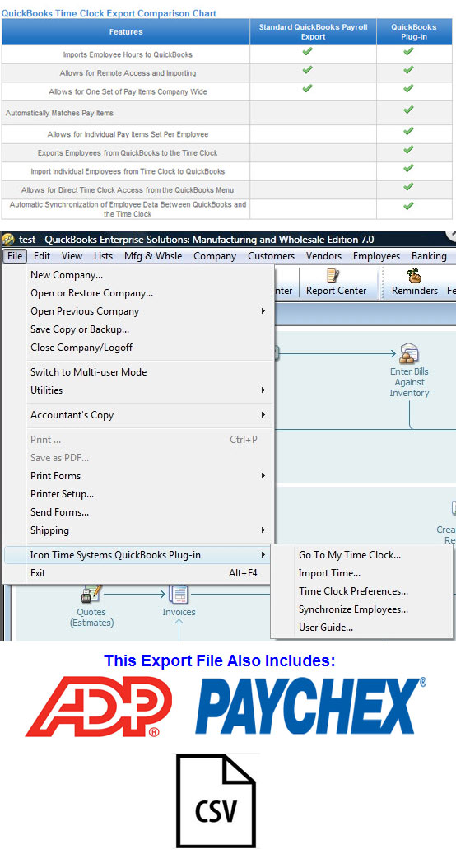This screenshot has width=456, height=868.
Task: Click 'Automatically Matches Pay Items' row text
Action: tap(59, 113)
